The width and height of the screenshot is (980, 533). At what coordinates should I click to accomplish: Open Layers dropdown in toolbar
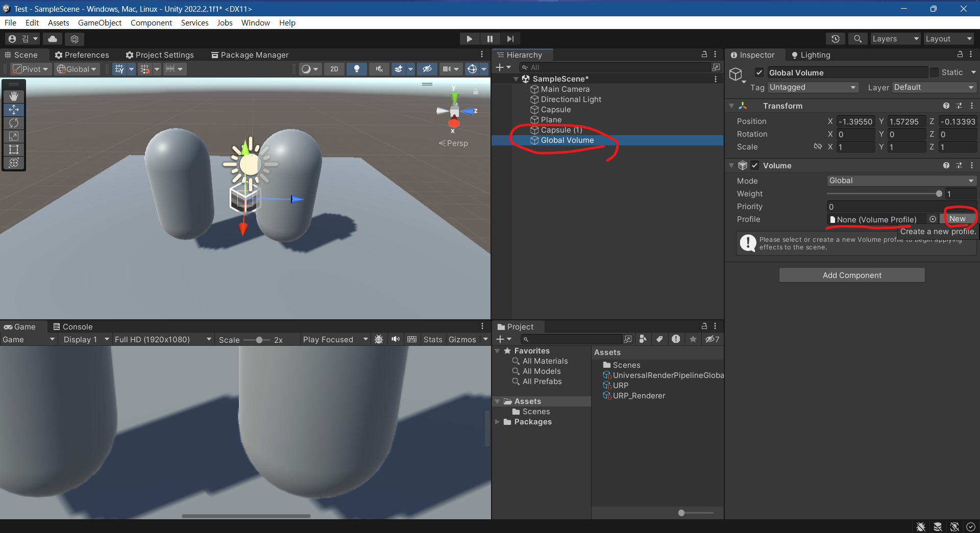point(895,39)
